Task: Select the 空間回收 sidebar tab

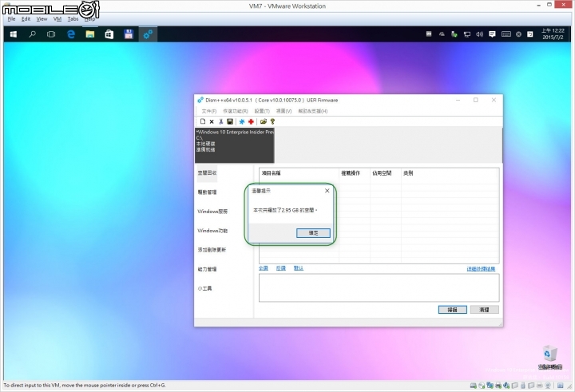Action: (x=207, y=173)
